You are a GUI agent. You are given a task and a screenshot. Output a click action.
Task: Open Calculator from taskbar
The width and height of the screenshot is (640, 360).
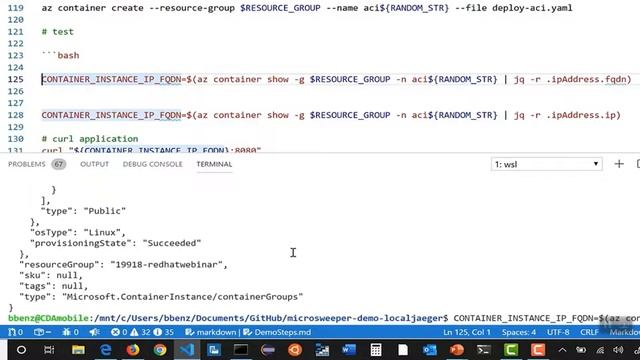click(x=376, y=350)
